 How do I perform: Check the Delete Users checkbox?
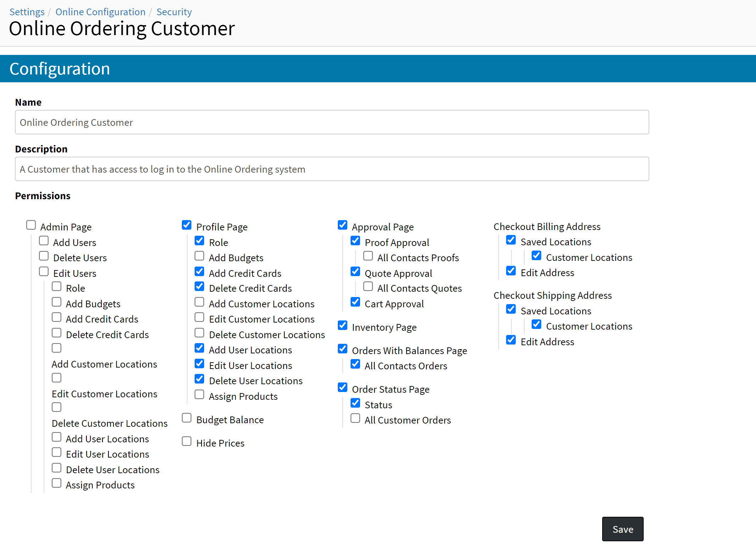44,256
